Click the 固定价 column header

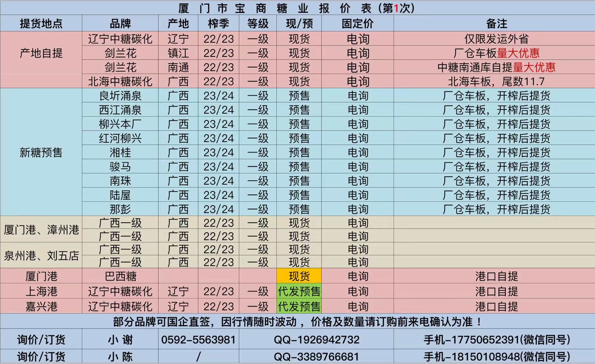tap(357, 24)
